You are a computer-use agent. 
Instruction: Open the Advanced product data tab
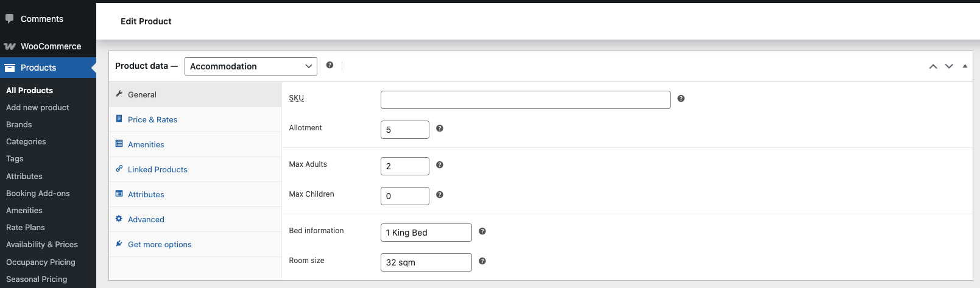146,220
